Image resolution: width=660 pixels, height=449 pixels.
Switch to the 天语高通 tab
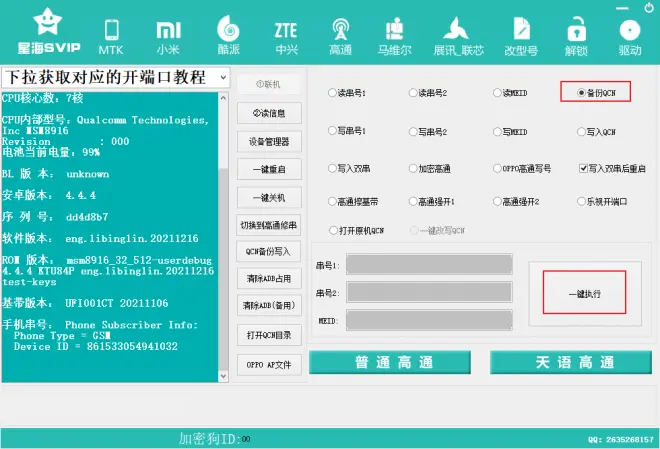click(x=571, y=362)
